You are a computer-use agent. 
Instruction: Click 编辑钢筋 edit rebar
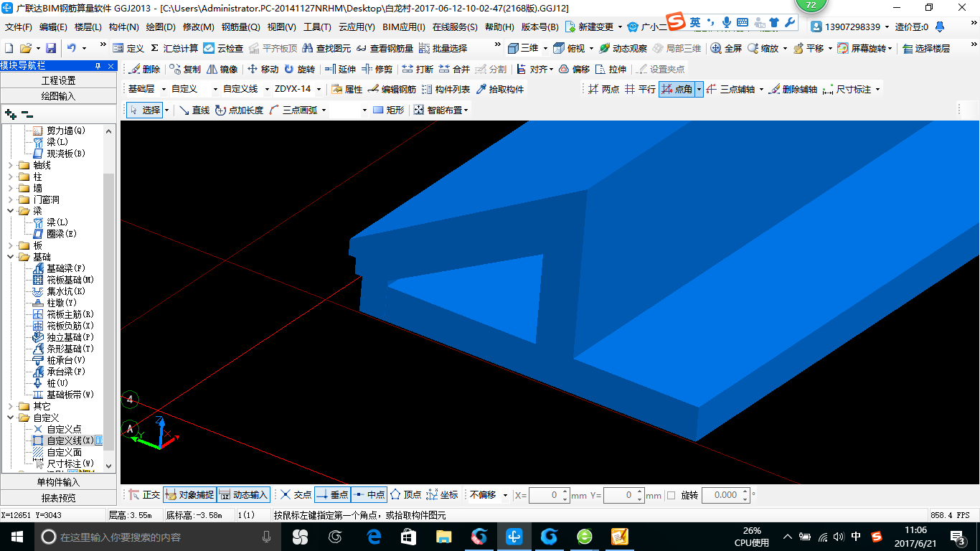point(392,90)
